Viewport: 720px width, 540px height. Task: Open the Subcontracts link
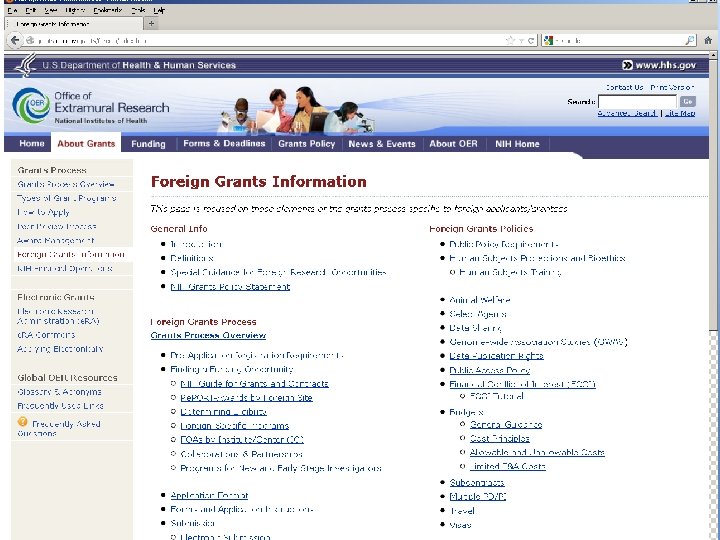tap(477, 483)
